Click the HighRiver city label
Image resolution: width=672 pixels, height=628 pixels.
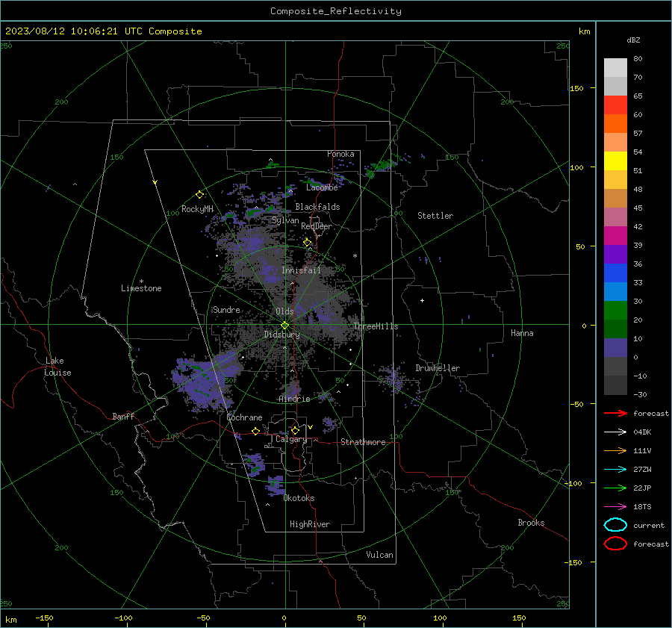click(x=310, y=524)
